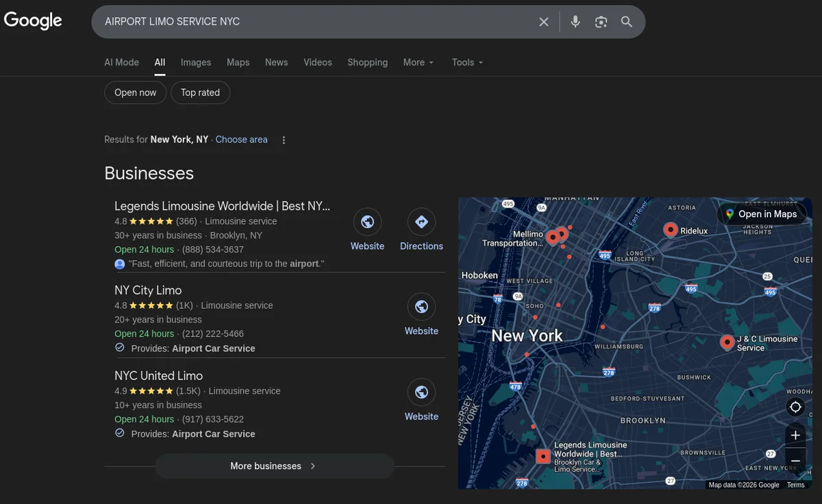Expand the More search categories dropdown
The width and height of the screenshot is (822, 504).
[x=418, y=62]
